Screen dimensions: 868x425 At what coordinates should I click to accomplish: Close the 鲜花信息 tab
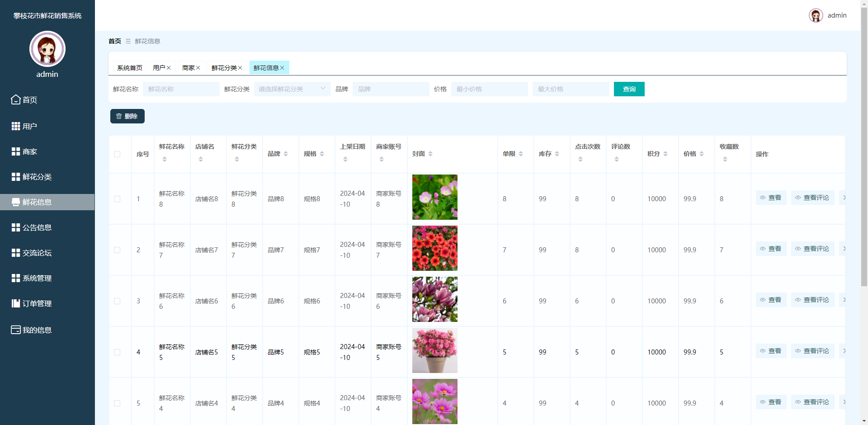[x=282, y=68]
